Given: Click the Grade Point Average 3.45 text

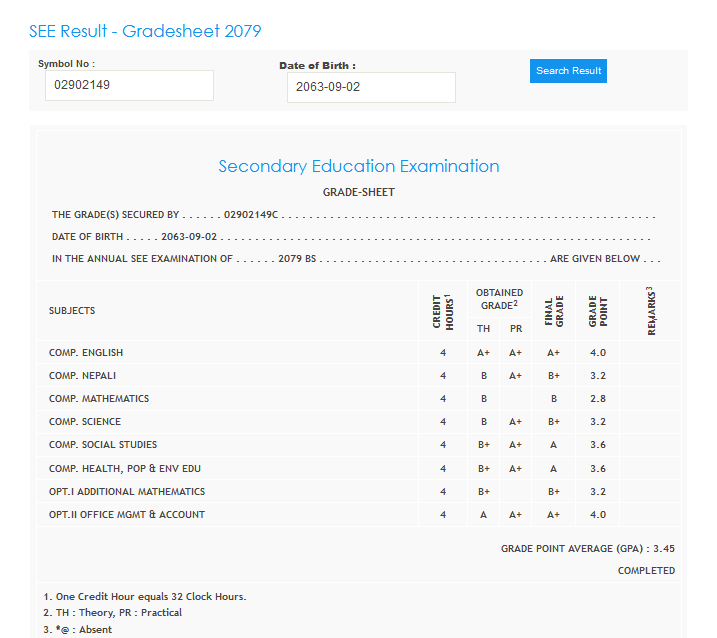Looking at the screenshot, I should [x=588, y=549].
